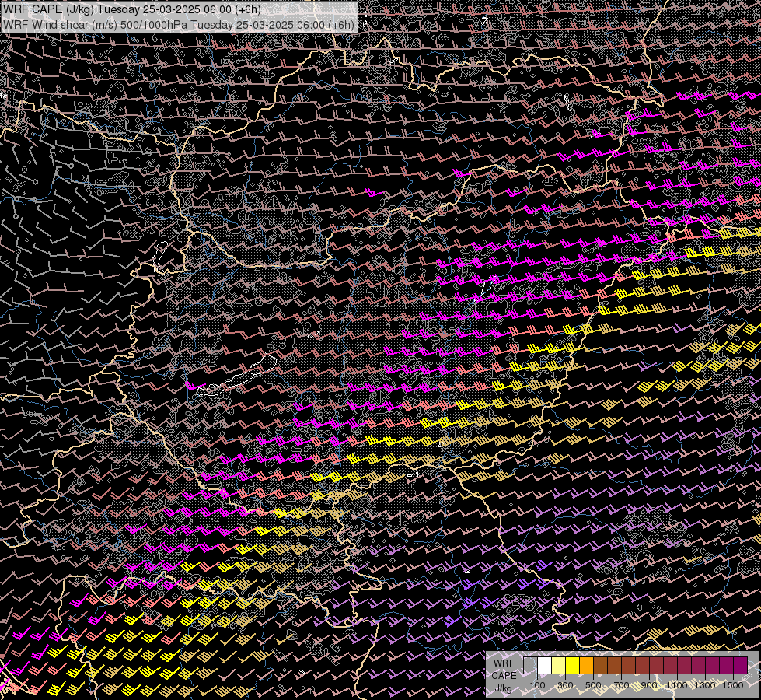Click the CAPE word in the legend
The image size is (761, 700).
[504, 675]
